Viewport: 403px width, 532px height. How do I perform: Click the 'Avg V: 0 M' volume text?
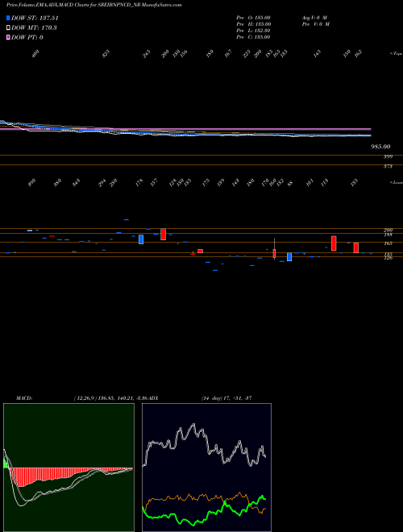click(x=314, y=18)
